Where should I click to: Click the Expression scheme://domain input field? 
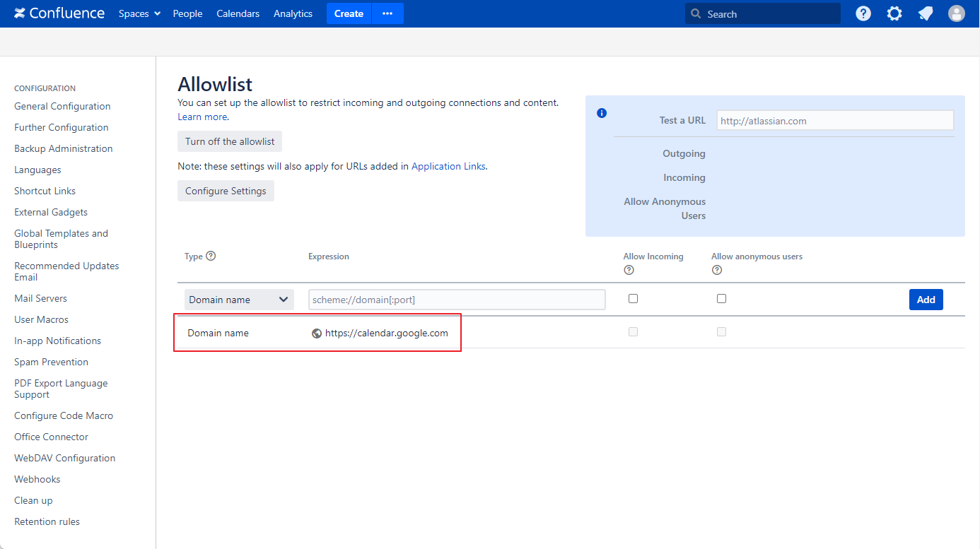[x=457, y=300]
